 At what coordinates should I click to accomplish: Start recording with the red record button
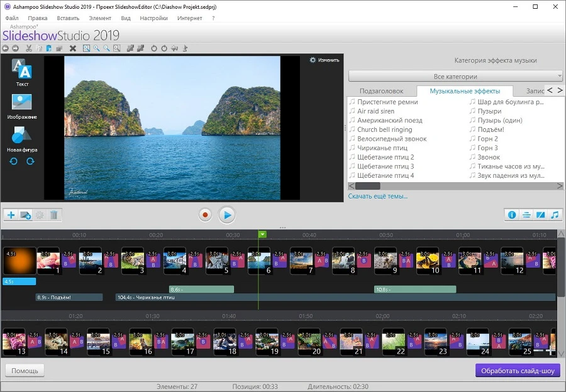pos(205,215)
